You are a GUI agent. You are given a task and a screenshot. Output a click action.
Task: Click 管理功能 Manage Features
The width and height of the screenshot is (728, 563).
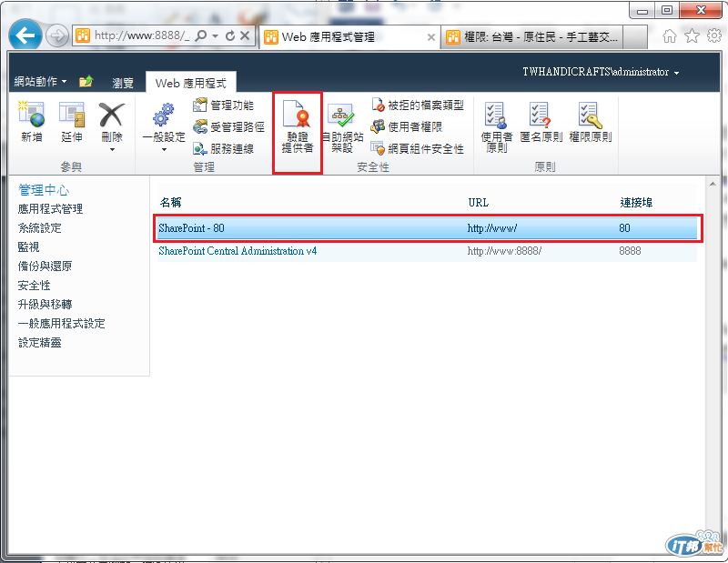point(223,106)
